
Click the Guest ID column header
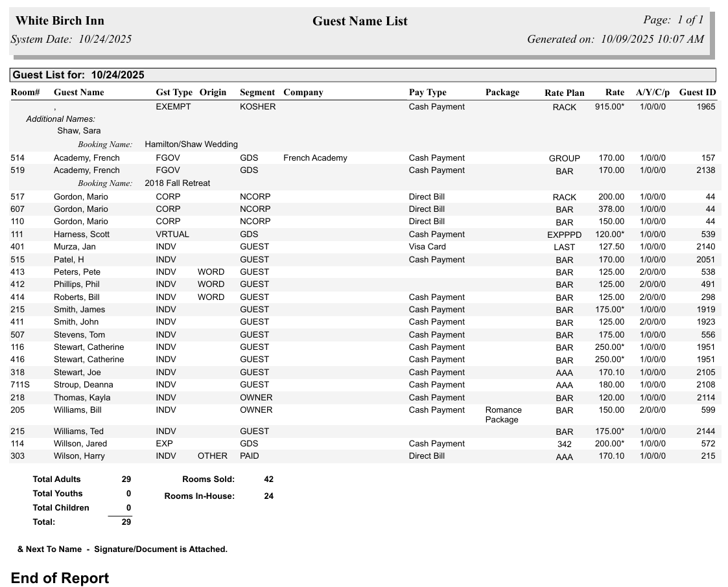697,92
